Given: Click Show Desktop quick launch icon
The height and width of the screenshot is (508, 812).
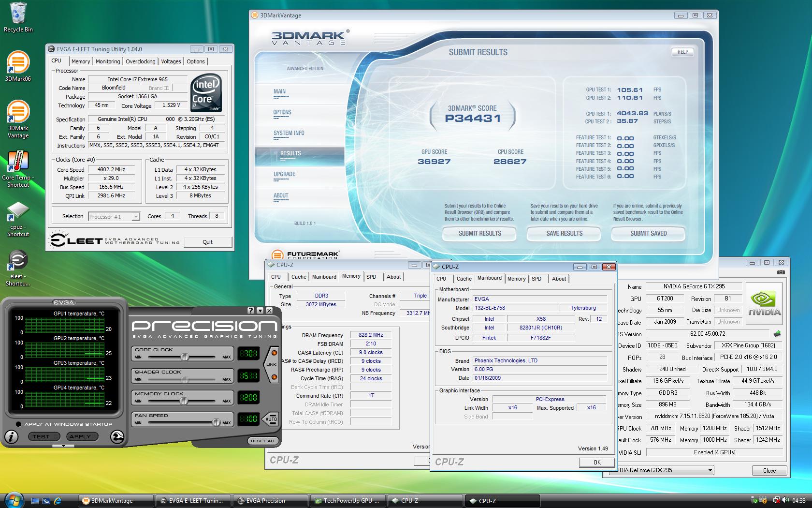Looking at the screenshot, I should (x=35, y=501).
